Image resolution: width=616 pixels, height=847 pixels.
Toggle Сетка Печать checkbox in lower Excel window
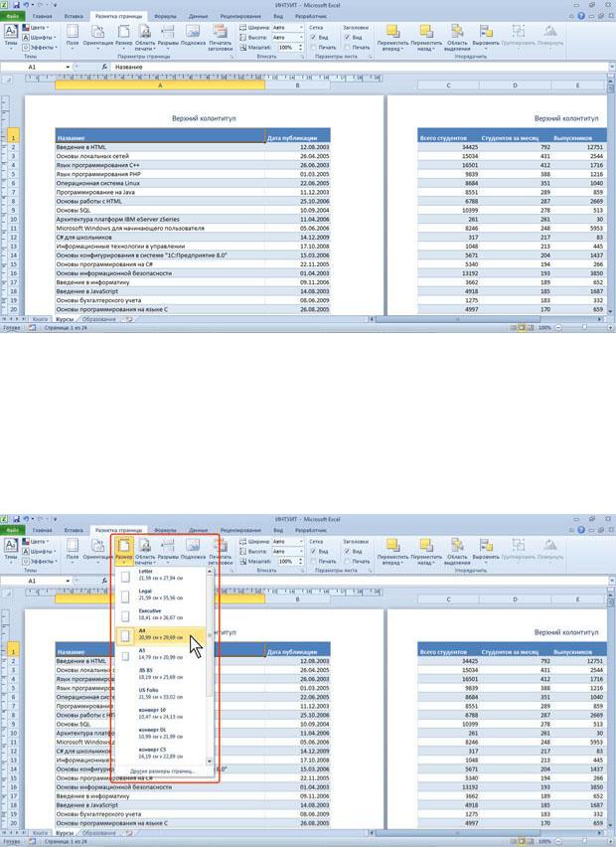coord(313,561)
